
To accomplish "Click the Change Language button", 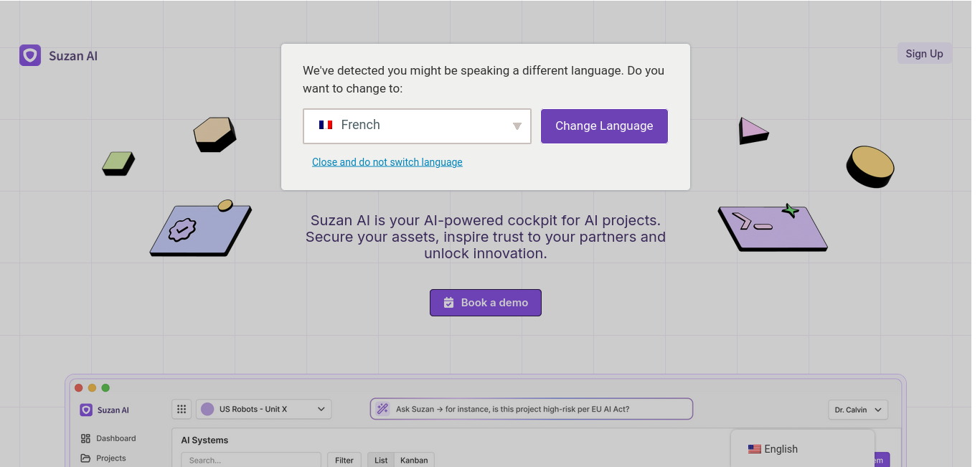I will pyautogui.click(x=604, y=126).
